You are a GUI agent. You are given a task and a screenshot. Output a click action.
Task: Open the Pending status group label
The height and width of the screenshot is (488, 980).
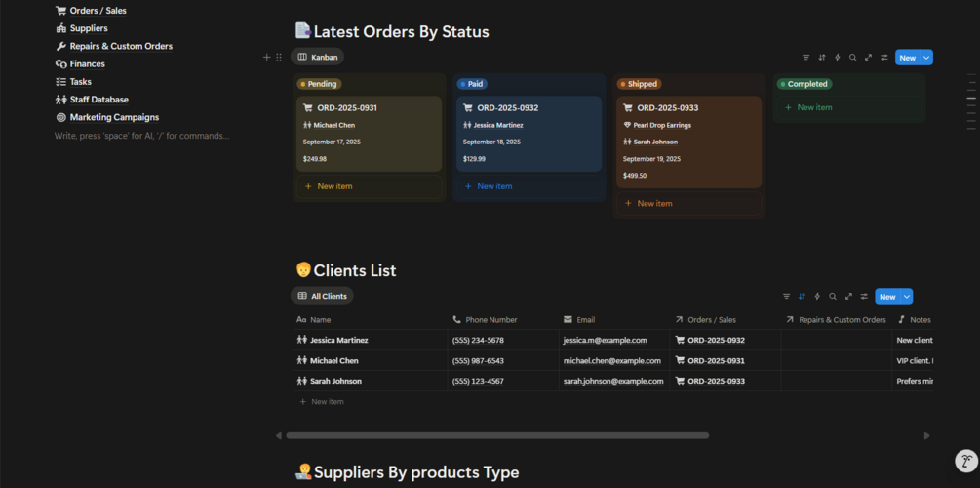point(319,84)
